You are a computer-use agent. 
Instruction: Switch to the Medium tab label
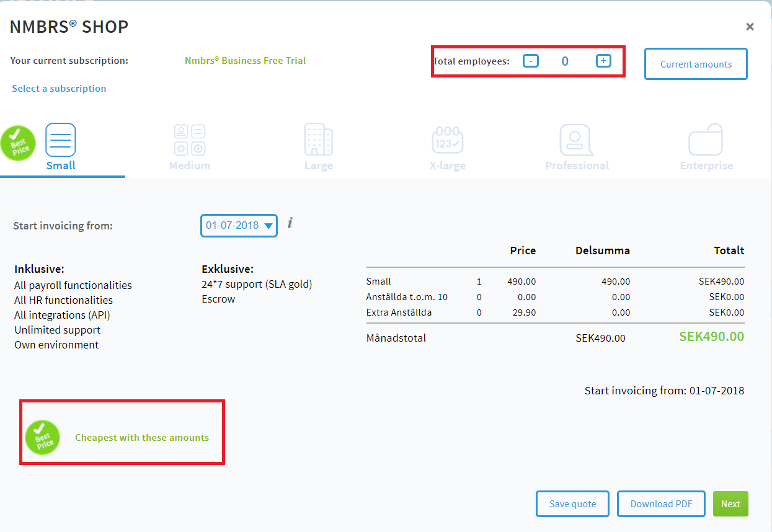[190, 166]
